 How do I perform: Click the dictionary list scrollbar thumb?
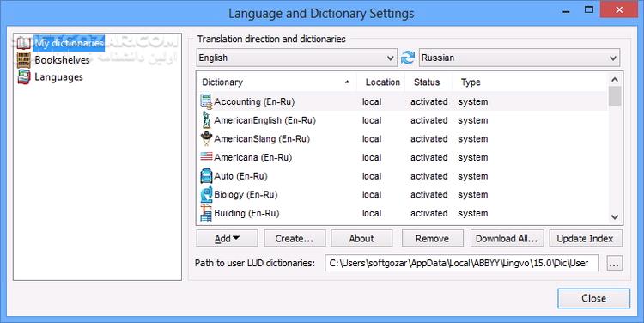point(615,95)
